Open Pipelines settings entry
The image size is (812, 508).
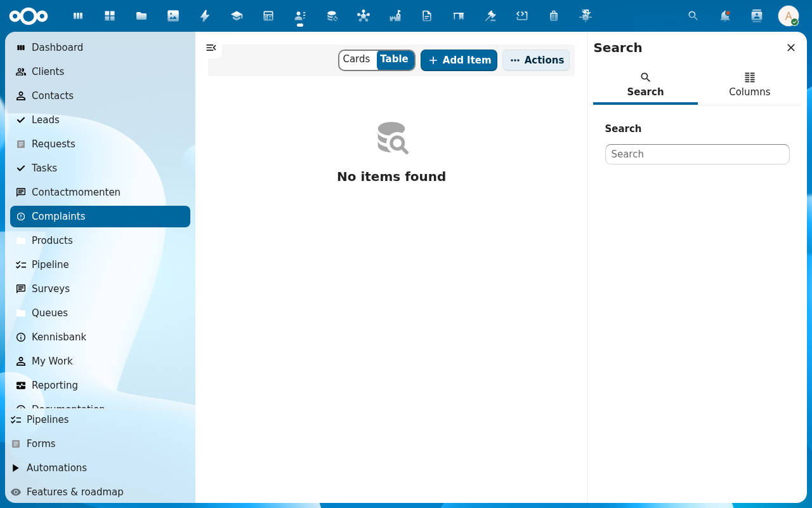click(100, 420)
